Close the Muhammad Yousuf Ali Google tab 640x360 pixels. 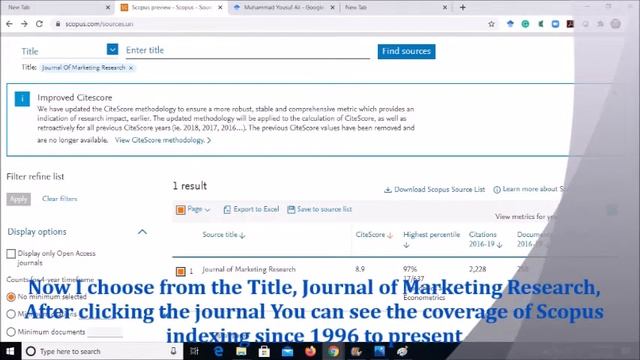(332, 7)
